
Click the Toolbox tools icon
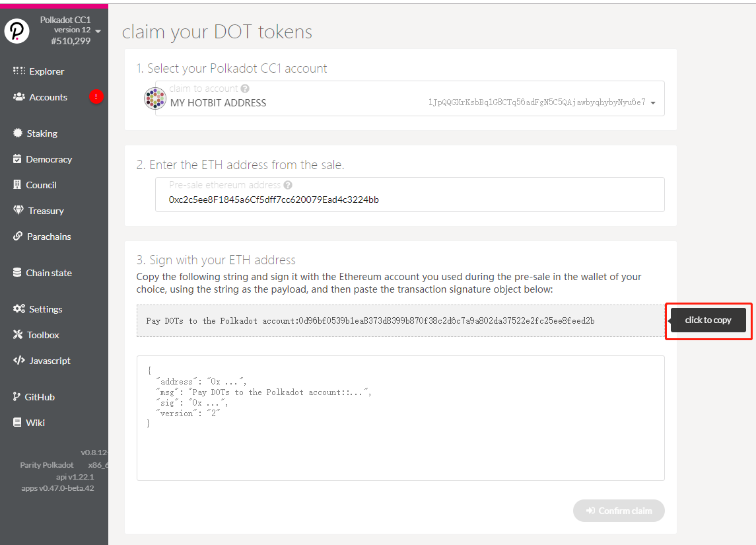click(18, 334)
